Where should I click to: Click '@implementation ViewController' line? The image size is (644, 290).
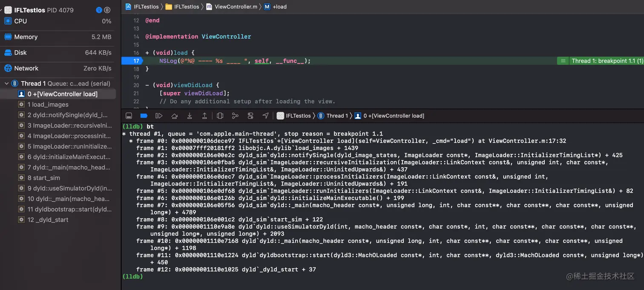point(198,37)
